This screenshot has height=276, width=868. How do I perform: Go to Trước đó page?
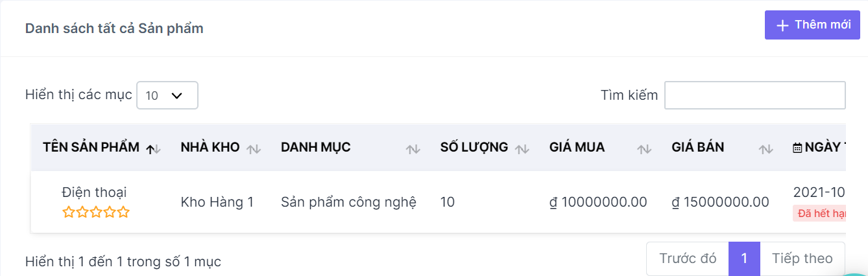(688, 259)
